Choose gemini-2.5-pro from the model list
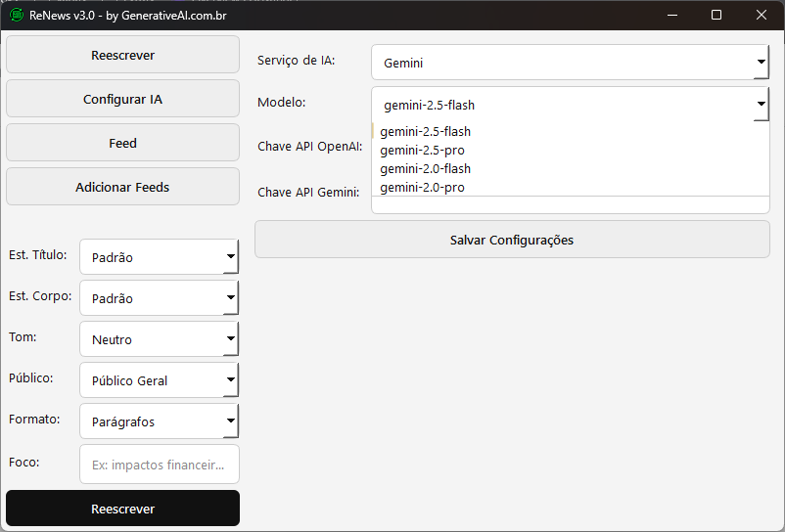Image resolution: width=785 pixels, height=532 pixels. click(x=422, y=151)
